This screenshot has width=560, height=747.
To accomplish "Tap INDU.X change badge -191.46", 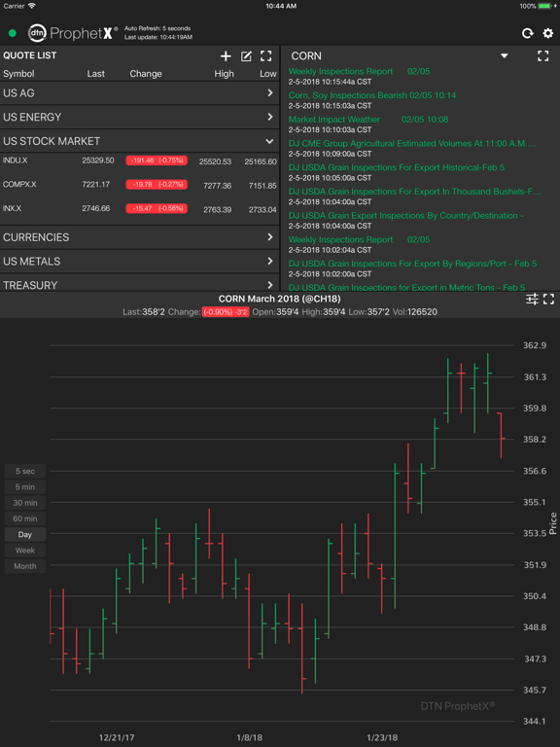I will tap(157, 160).
